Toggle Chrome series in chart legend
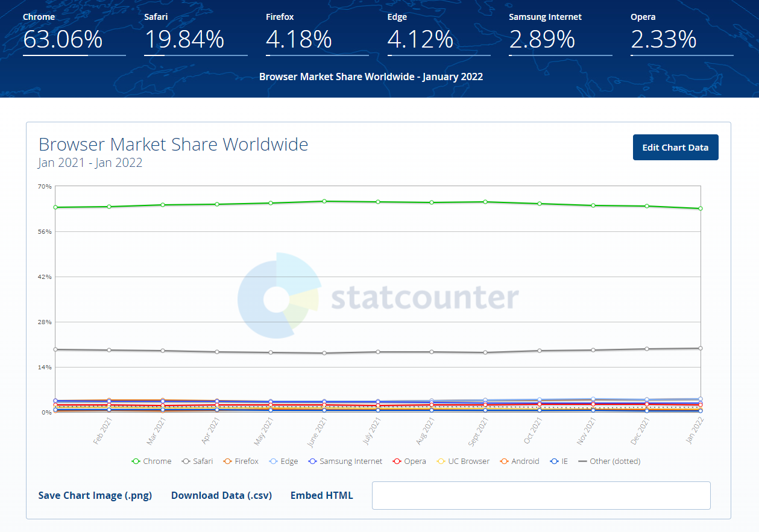 click(151, 462)
